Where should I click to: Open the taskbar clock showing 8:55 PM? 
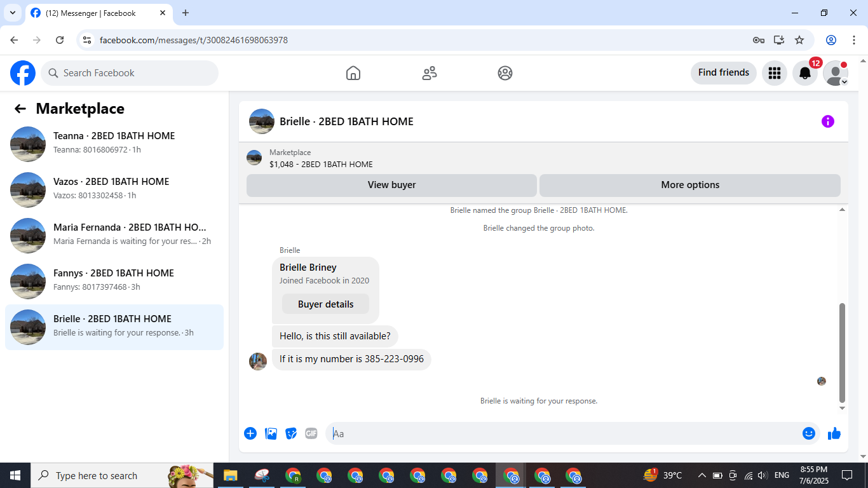tap(814, 475)
